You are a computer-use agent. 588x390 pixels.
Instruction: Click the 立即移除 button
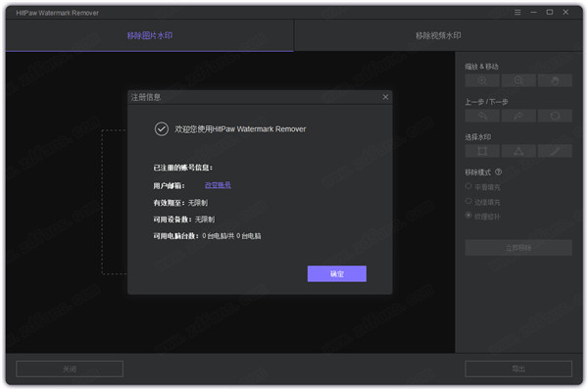click(518, 248)
